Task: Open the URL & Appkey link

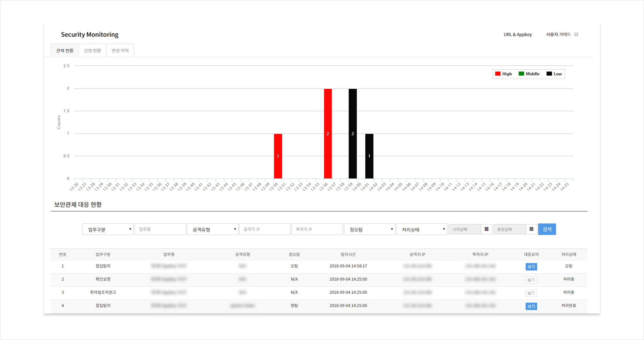Action: (518, 34)
